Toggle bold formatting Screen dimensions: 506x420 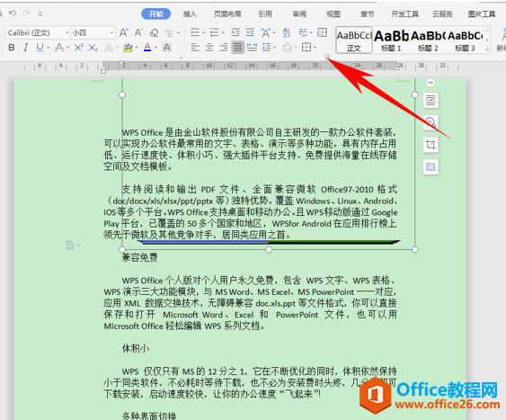pos(12,48)
